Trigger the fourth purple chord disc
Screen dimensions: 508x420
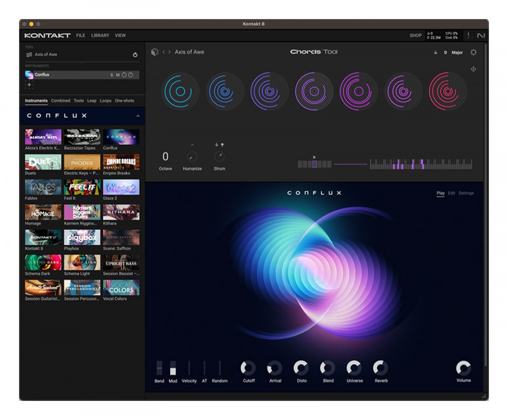314,91
